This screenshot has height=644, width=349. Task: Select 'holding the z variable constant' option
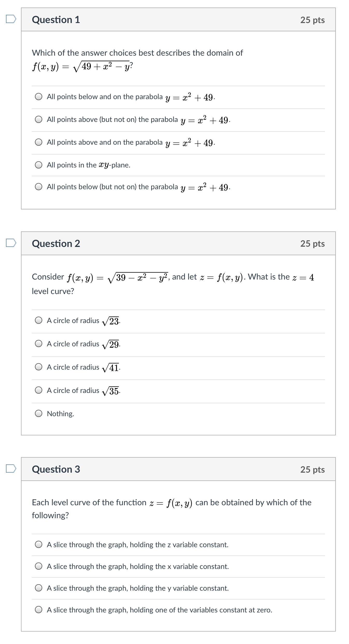click(x=39, y=545)
